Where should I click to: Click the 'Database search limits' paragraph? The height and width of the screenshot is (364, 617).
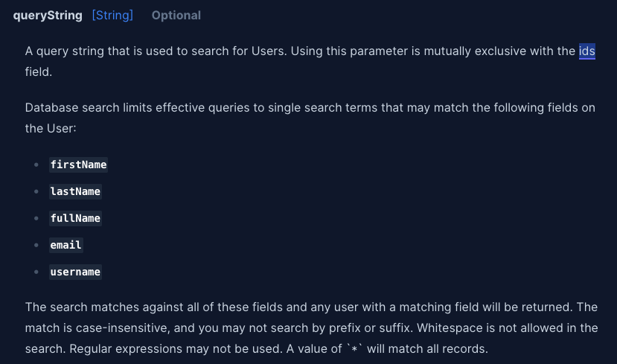pyautogui.click(x=310, y=118)
